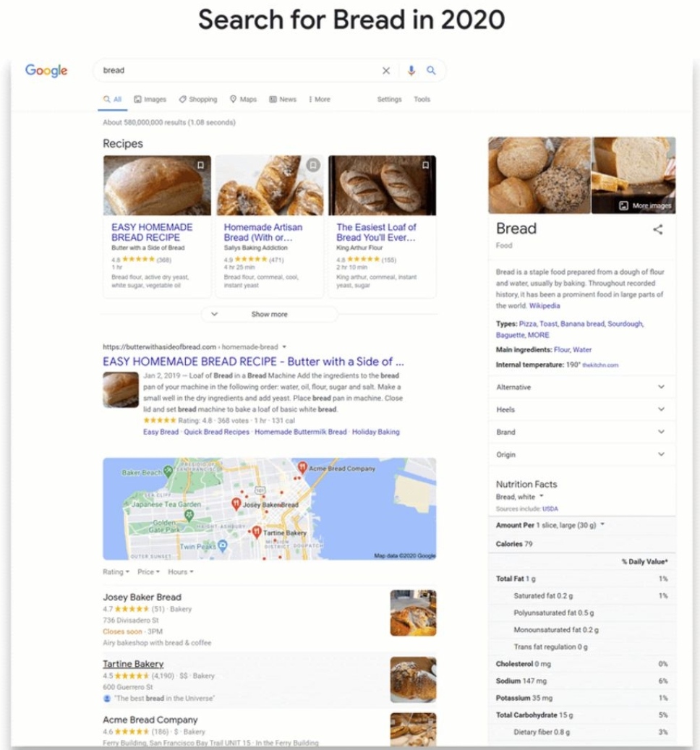The width and height of the screenshot is (700, 750).
Task: Bookmark the Homemade Artisan Bread recipe card
Action: pyautogui.click(x=313, y=165)
